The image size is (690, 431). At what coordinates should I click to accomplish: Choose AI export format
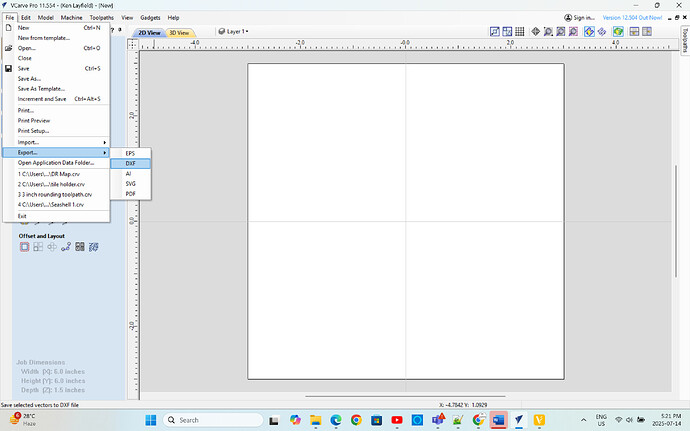click(x=130, y=173)
